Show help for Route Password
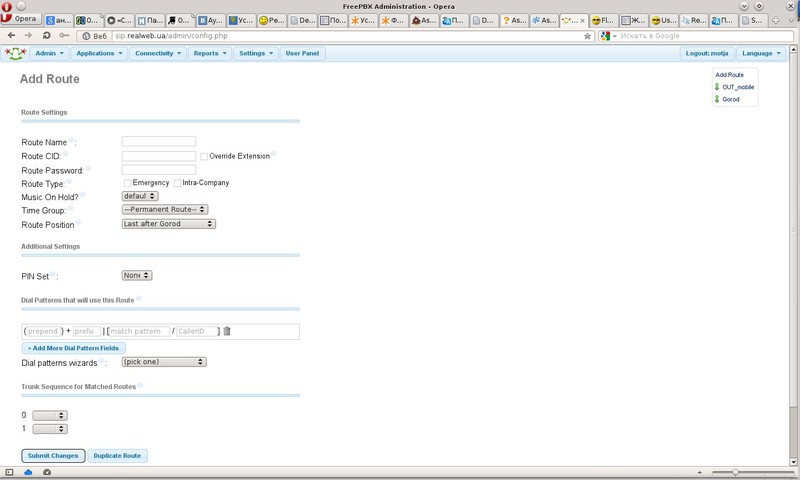Screen dimensions: 800x480 [88, 168]
